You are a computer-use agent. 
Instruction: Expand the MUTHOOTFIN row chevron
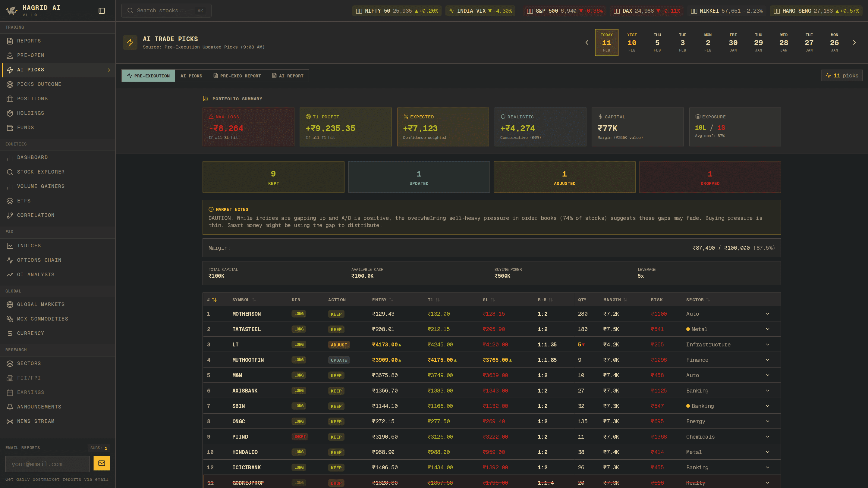(767, 360)
